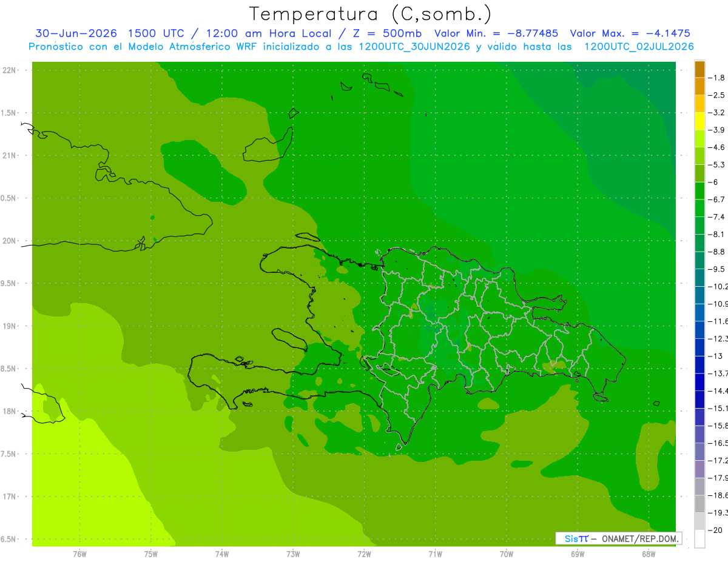
Task: Click the "69W" longitude label
Action: tap(578, 554)
